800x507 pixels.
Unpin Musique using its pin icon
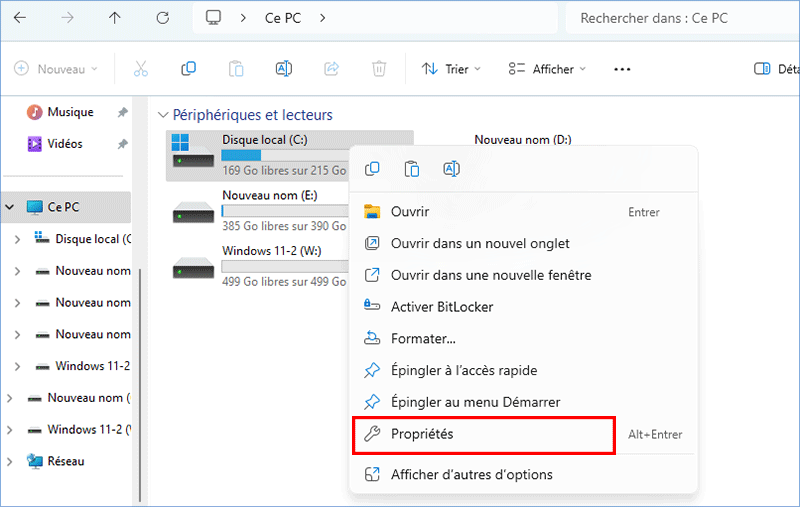(x=122, y=112)
